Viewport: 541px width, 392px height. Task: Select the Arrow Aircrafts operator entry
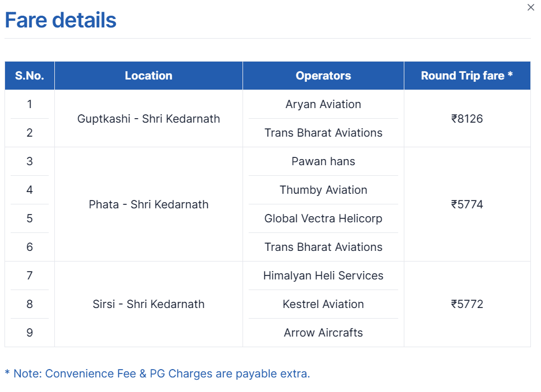[323, 333]
